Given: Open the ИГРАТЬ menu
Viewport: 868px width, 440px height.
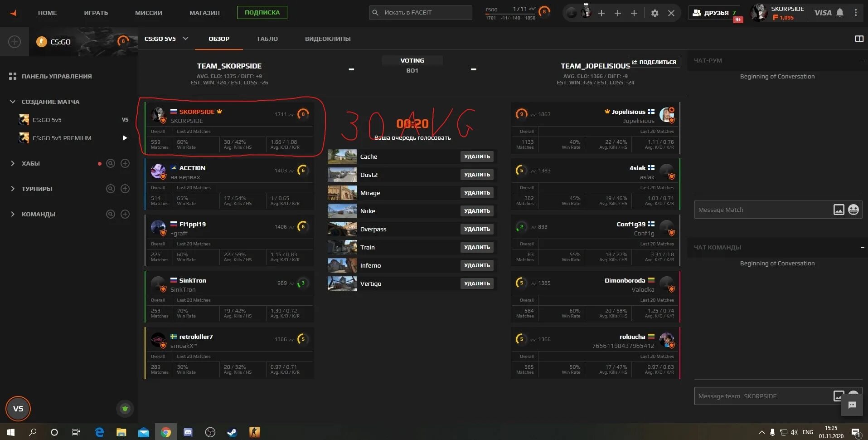Looking at the screenshot, I should tap(96, 13).
